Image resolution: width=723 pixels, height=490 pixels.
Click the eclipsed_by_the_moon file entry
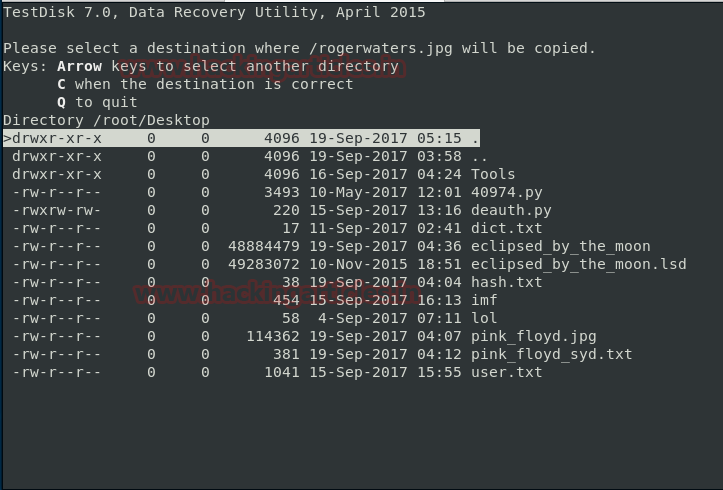(331, 246)
